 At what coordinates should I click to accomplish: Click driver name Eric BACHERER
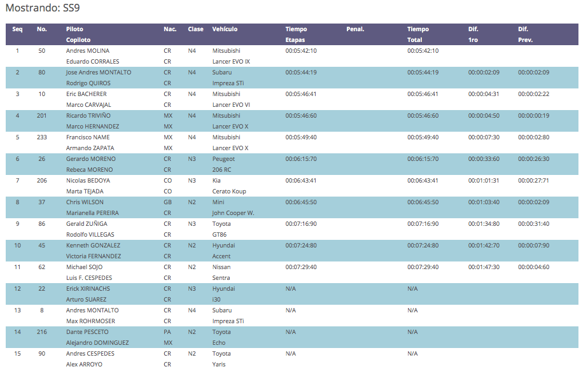point(87,94)
